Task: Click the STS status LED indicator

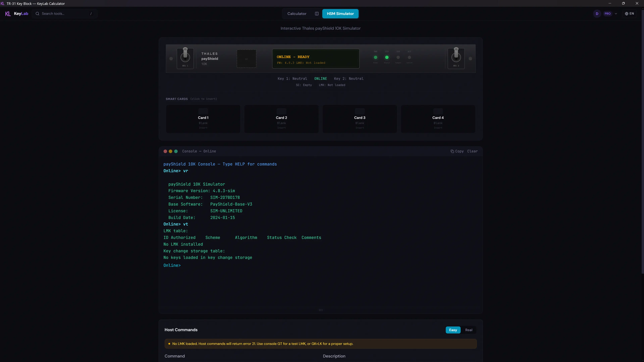Action: click(387, 57)
